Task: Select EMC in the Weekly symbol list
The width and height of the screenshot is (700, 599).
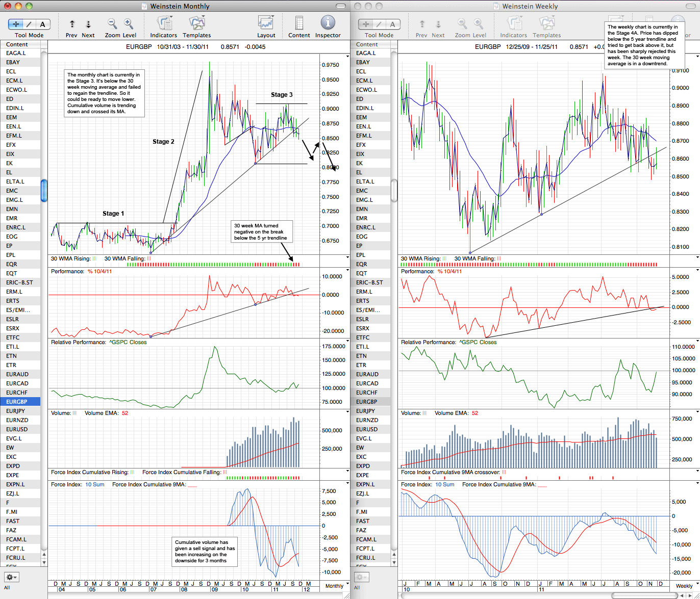Action: pyautogui.click(x=370, y=191)
